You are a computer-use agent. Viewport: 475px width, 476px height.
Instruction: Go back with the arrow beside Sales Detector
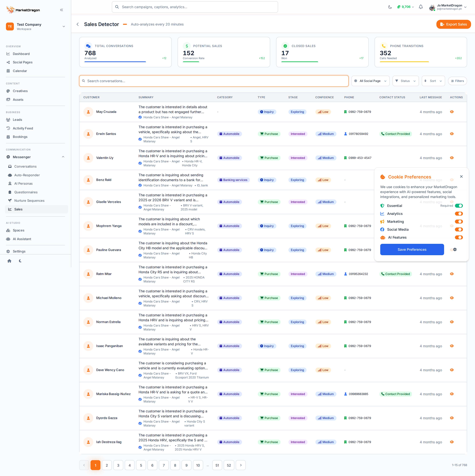(78, 24)
